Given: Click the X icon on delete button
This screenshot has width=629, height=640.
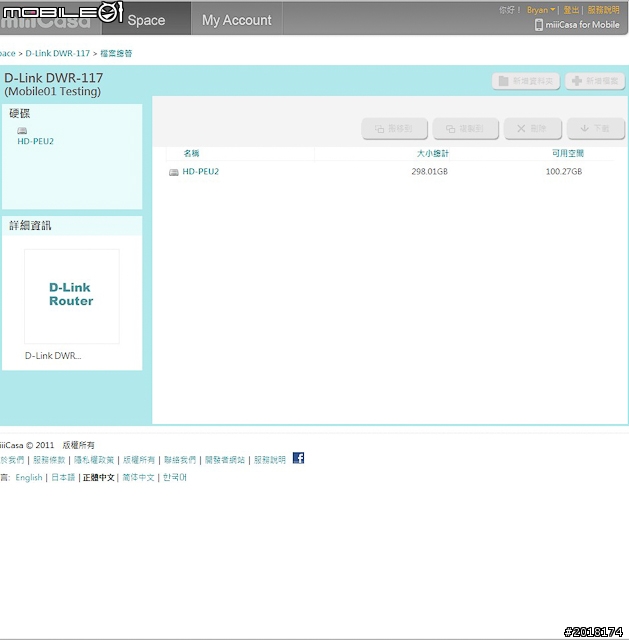Looking at the screenshot, I should [521, 129].
